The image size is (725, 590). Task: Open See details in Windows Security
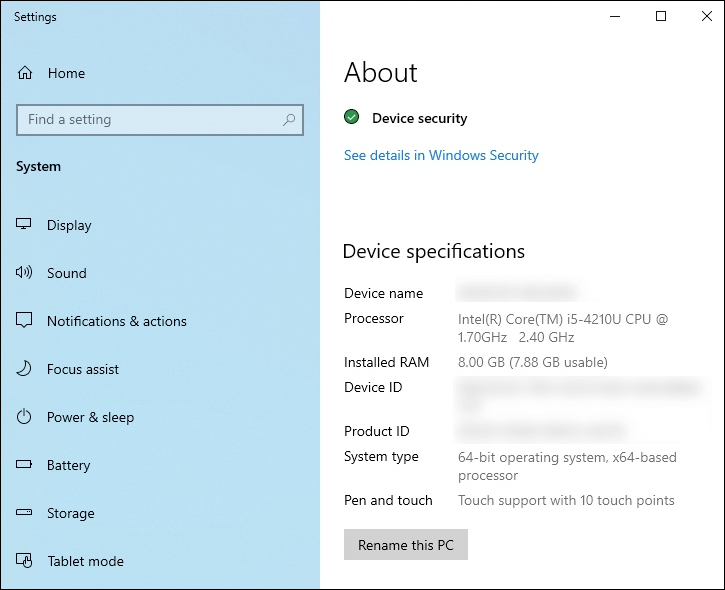pos(441,155)
